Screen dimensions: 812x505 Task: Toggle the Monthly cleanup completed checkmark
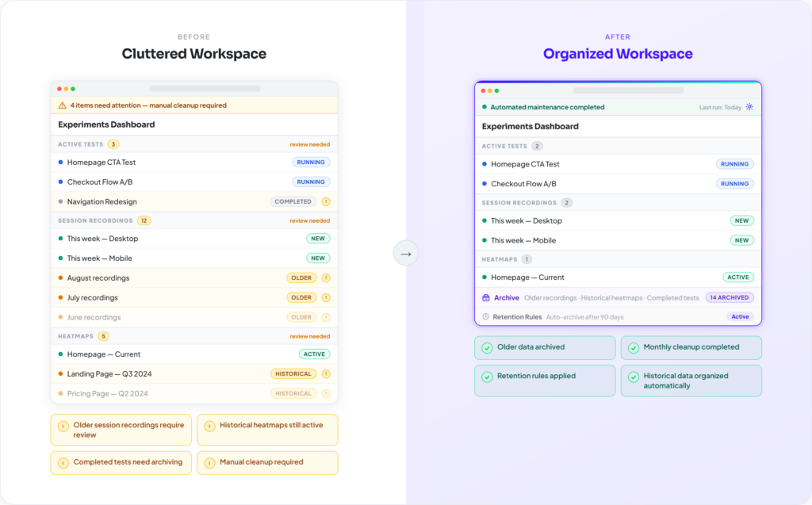click(634, 348)
